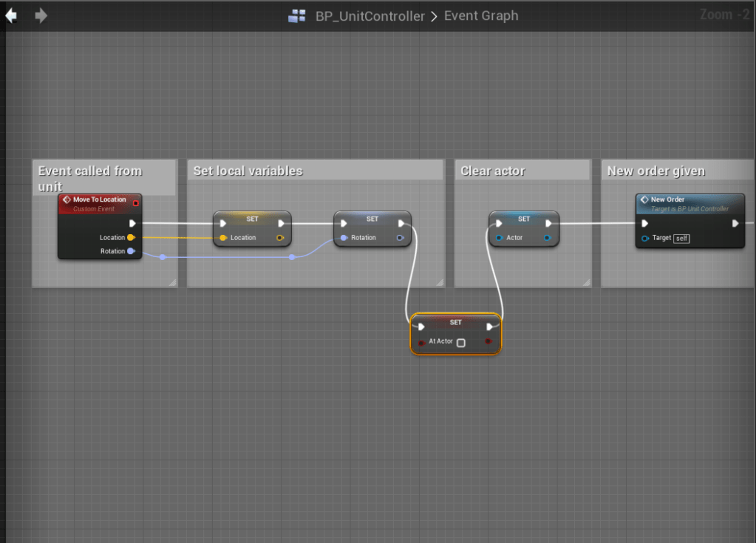Screen dimensions: 756x543
Task: Select the New Order node title
Action: click(x=667, y=199)
